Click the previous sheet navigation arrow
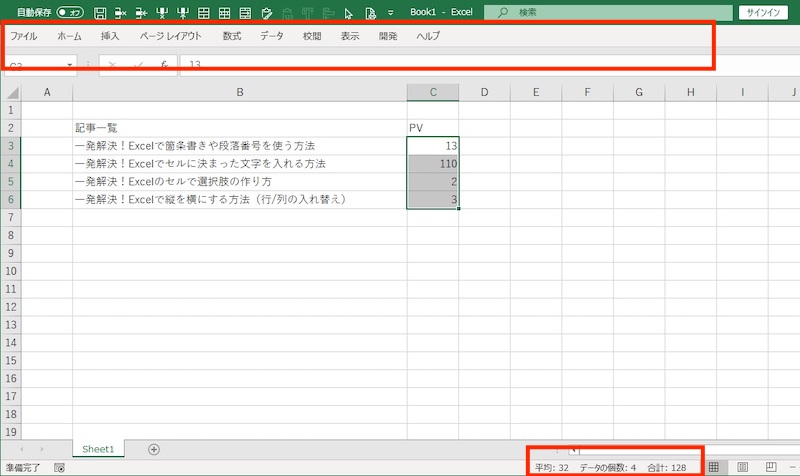 21,449
